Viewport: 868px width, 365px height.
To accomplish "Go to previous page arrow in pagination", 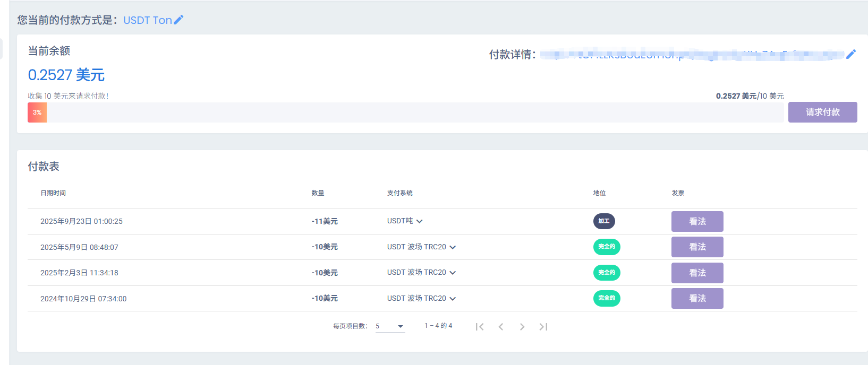I will pyautogui.click(x=501, y=327).
